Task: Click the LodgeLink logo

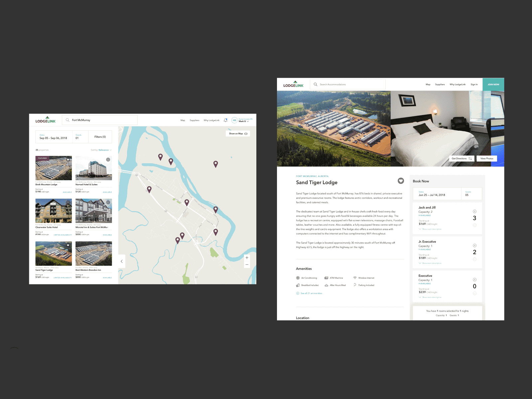Action: click(294, 84)
